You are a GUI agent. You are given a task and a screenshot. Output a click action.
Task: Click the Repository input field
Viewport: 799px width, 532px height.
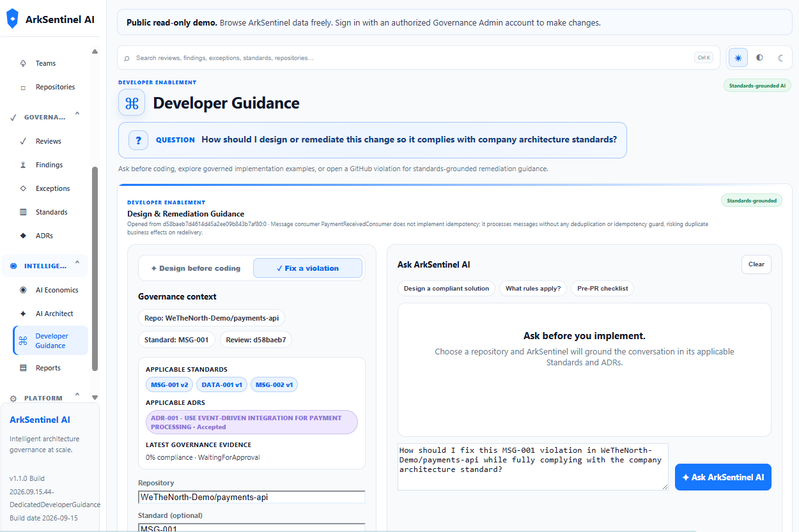click(x=252, y=497)
